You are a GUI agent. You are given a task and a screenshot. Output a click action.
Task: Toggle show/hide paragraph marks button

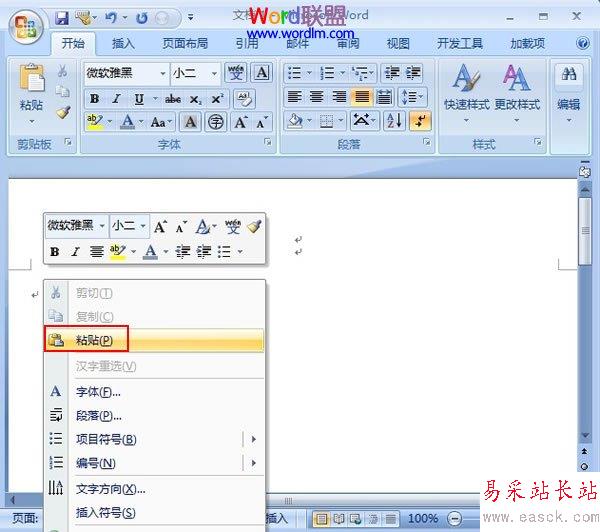(420, 121)
